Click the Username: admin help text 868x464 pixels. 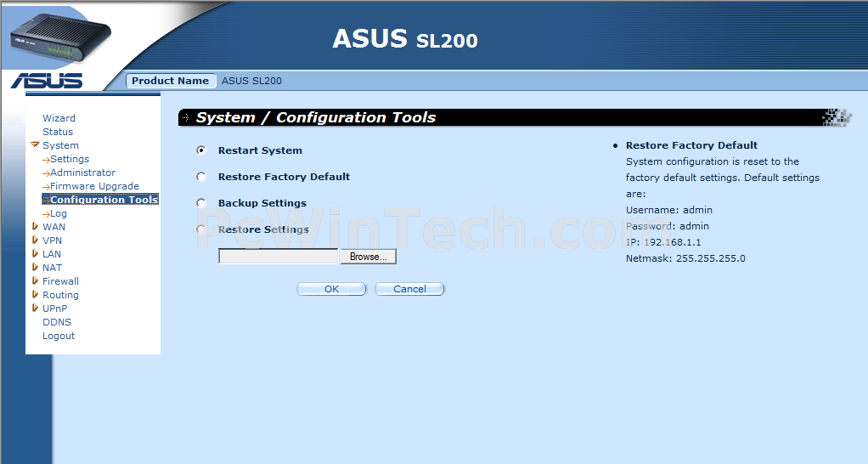click(668, 210)
